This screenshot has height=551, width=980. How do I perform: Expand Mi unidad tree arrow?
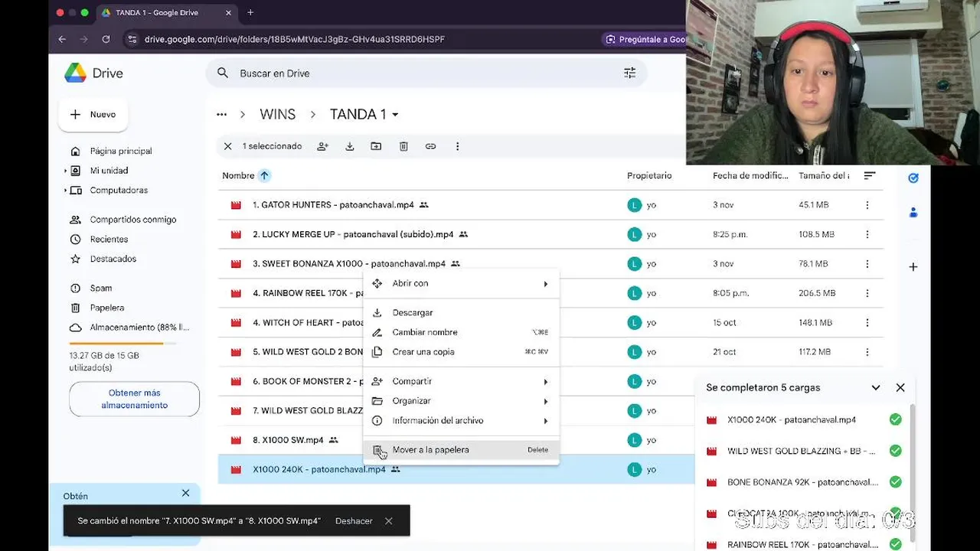[66, 171]
